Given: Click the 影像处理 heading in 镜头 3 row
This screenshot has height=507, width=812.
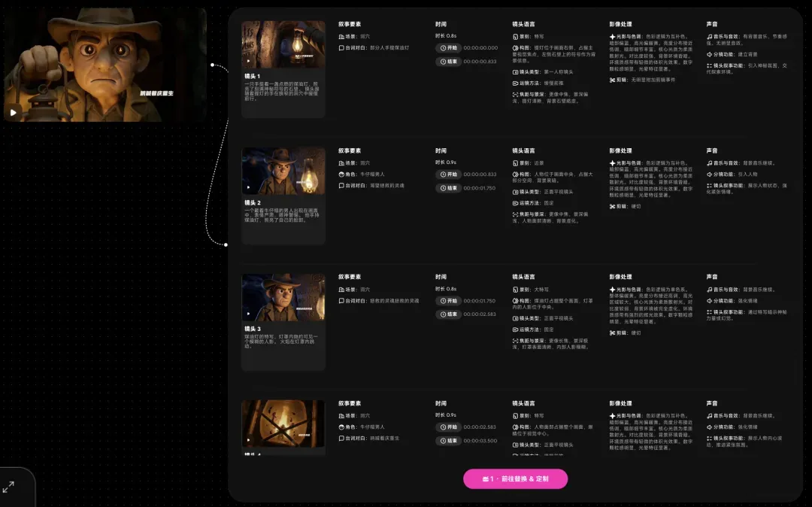Looking at the screenshot, I should click(620, 277).
